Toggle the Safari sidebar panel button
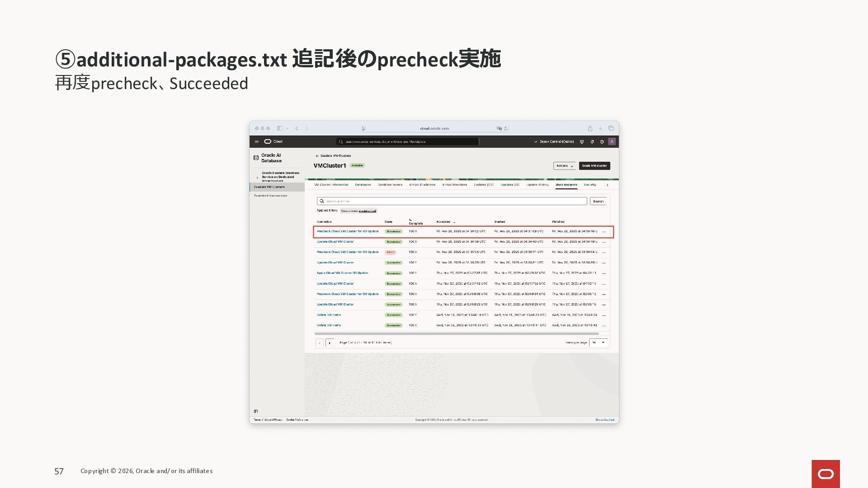 (280, 128)
